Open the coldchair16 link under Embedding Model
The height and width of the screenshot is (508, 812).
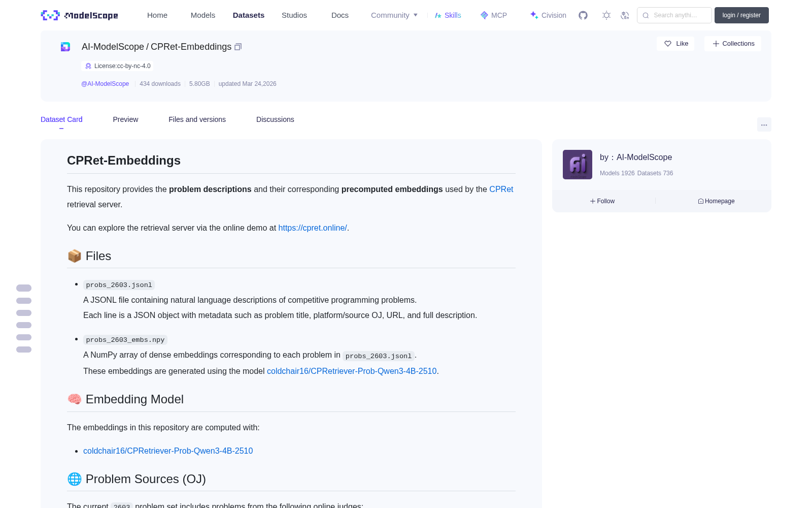(168, 451)
